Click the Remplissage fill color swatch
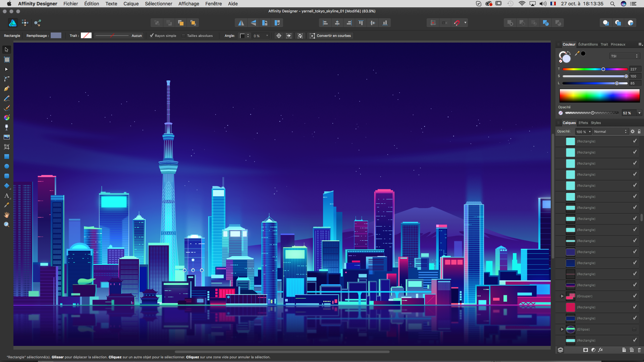This screenshot has height=362, width=644. coord(56,36)
